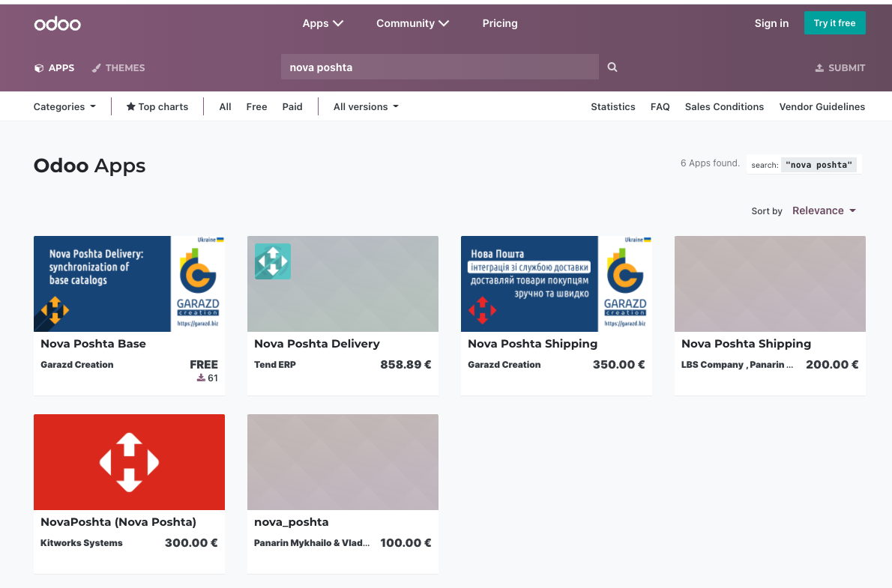Switch to the APPS tab
Image resolution: width=892 pixels, height=588 pixels.
(x=55, y=67)
